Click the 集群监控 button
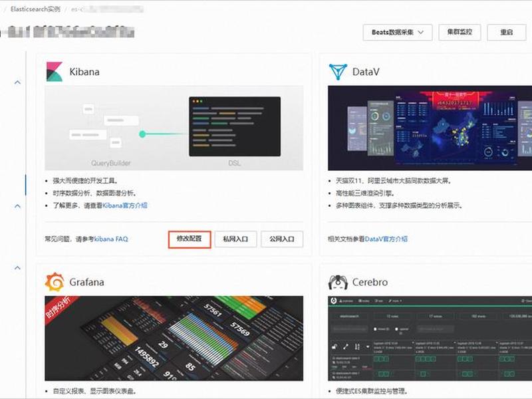This screenshot has height=399, width=532. click(460, 32)
